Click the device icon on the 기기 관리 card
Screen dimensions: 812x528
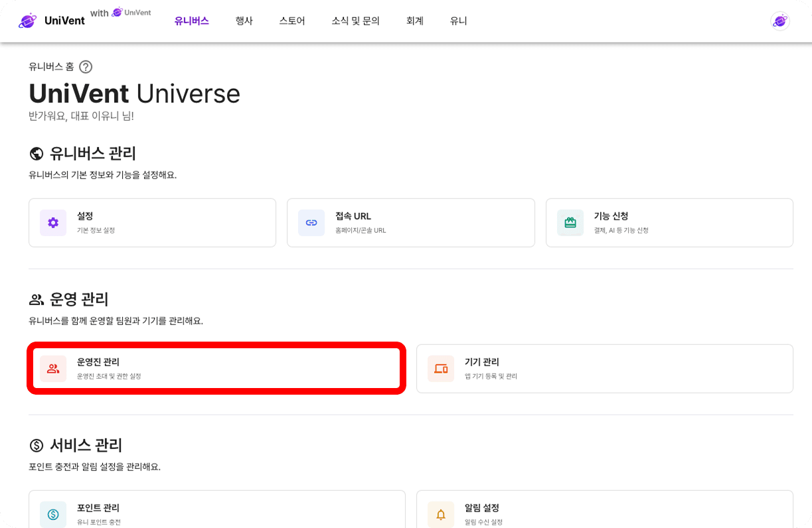coord(441,368)
